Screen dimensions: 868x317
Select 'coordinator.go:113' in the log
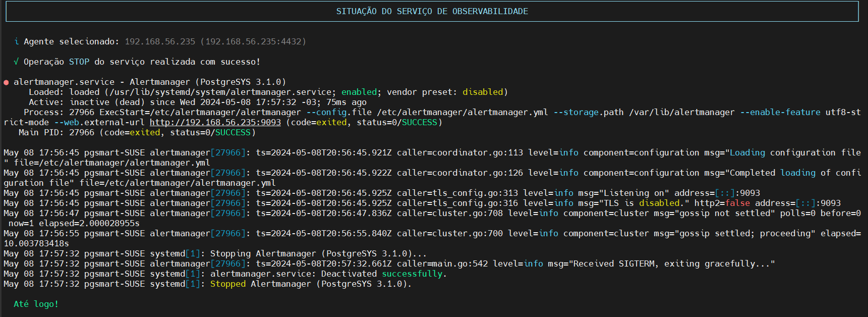(478, 152)
